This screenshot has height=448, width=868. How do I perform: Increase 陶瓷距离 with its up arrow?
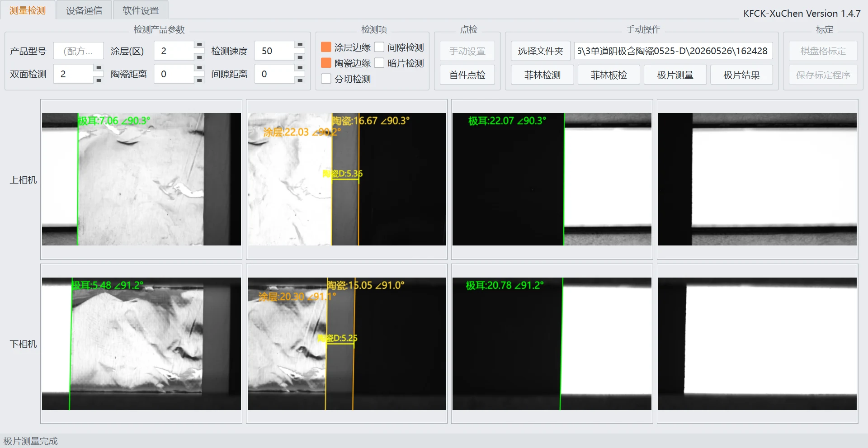point(199,68)
